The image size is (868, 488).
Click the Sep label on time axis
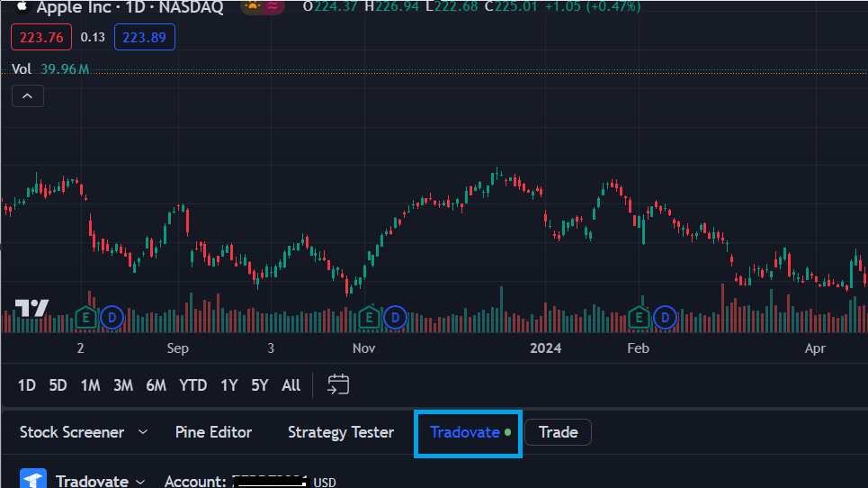178,348
